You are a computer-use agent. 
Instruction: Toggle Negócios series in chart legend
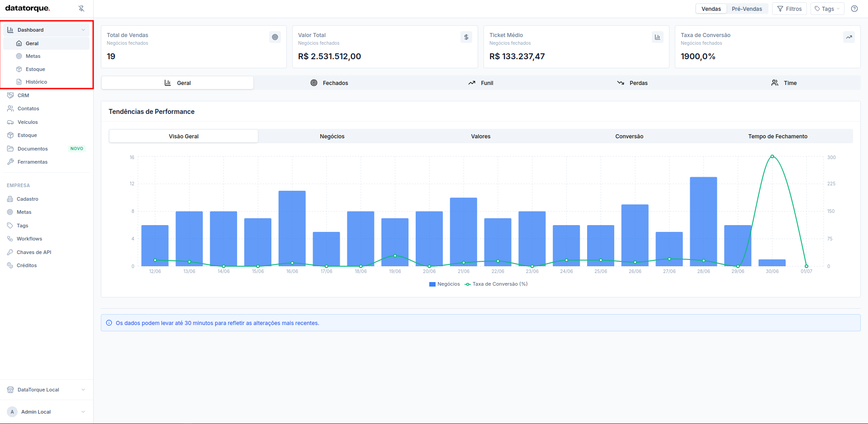444,284
